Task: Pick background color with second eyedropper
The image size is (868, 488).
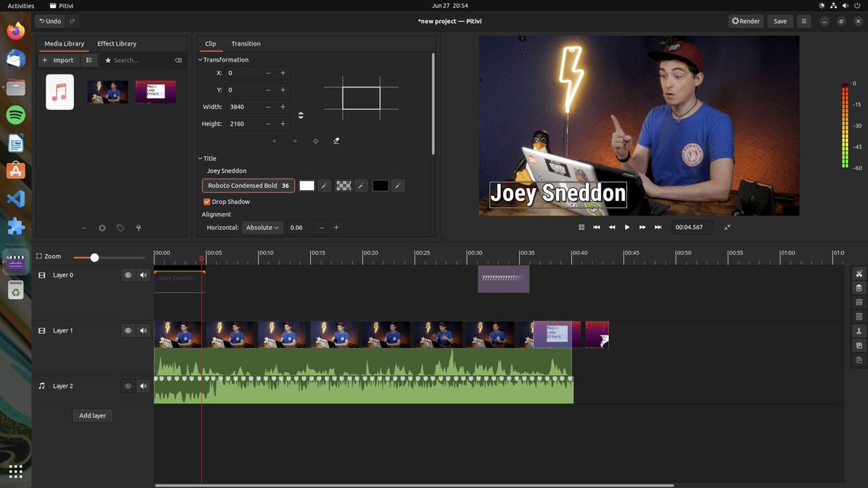Action: (360, 186)
